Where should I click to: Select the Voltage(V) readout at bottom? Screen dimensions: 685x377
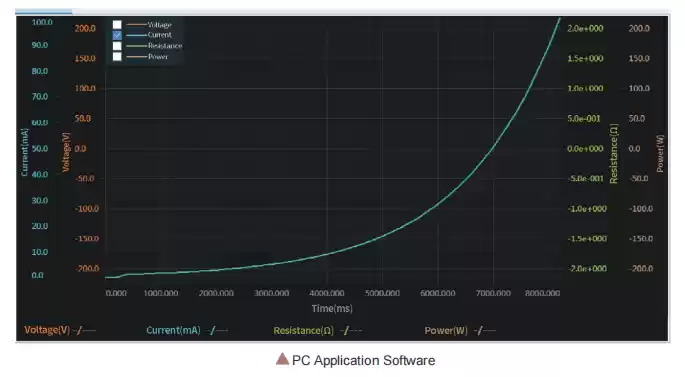pos(60,330)
